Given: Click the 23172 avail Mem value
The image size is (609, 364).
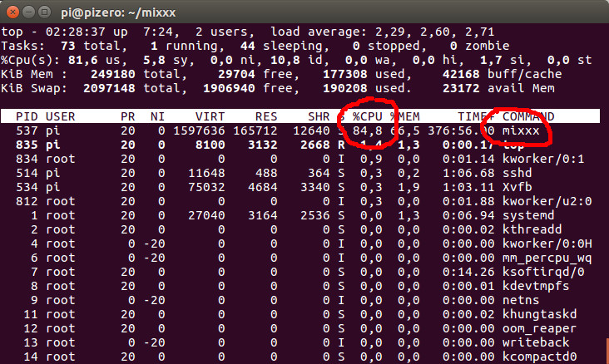Looking at the screenshot, I should [x=461, y=88].
